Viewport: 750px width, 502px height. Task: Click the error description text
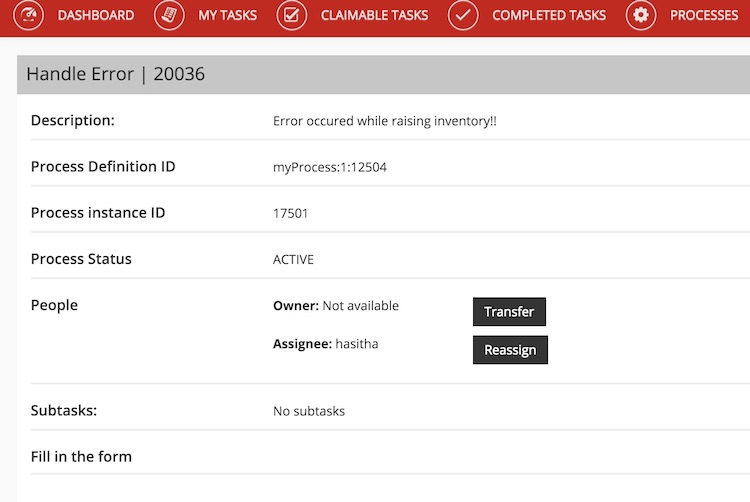[385, 121]
